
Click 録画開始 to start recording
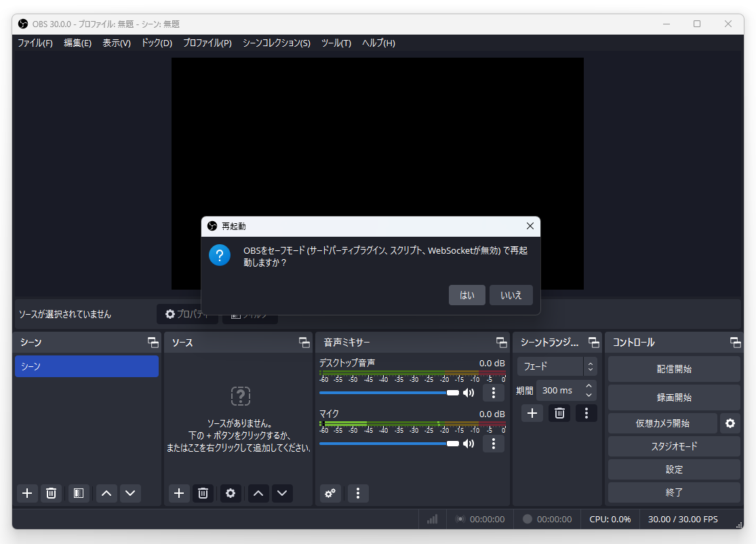(x=674, y=397)
